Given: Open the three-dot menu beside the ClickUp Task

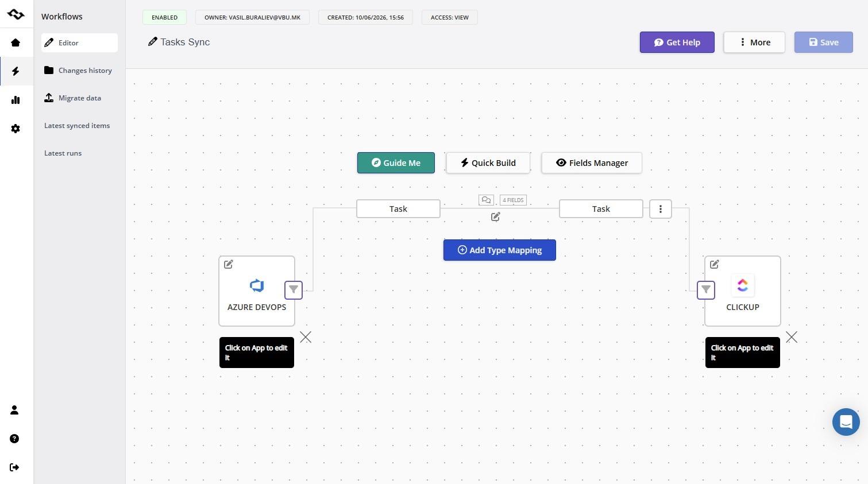Looking at the screenshot, I should point(661,209).
